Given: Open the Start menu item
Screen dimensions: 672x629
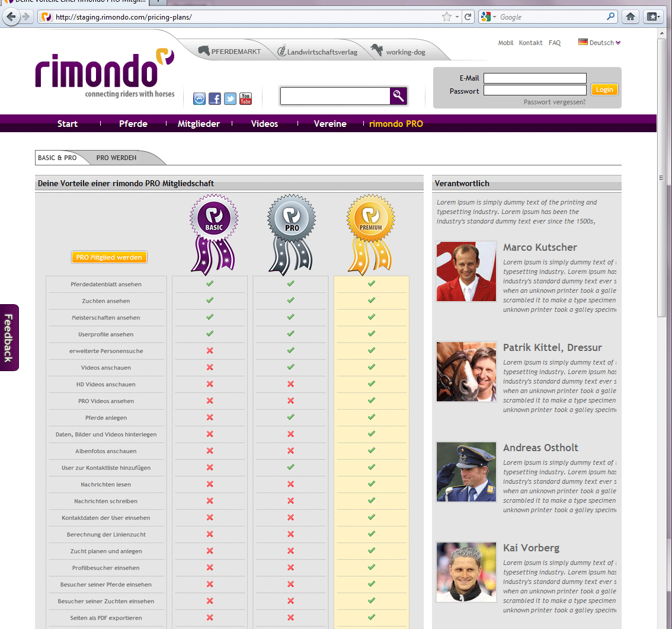Looking at the screenshot, I should 68,123.
